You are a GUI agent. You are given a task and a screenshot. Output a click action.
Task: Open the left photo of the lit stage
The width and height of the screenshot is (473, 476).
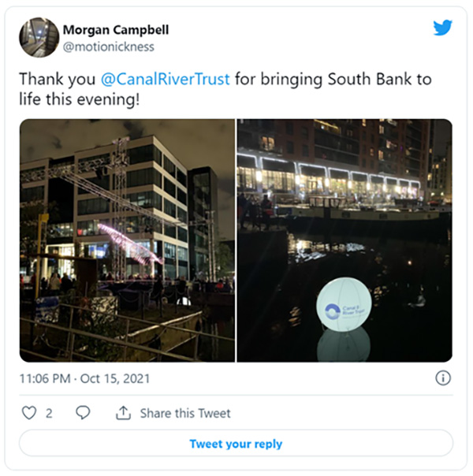[x=127, y=240]
